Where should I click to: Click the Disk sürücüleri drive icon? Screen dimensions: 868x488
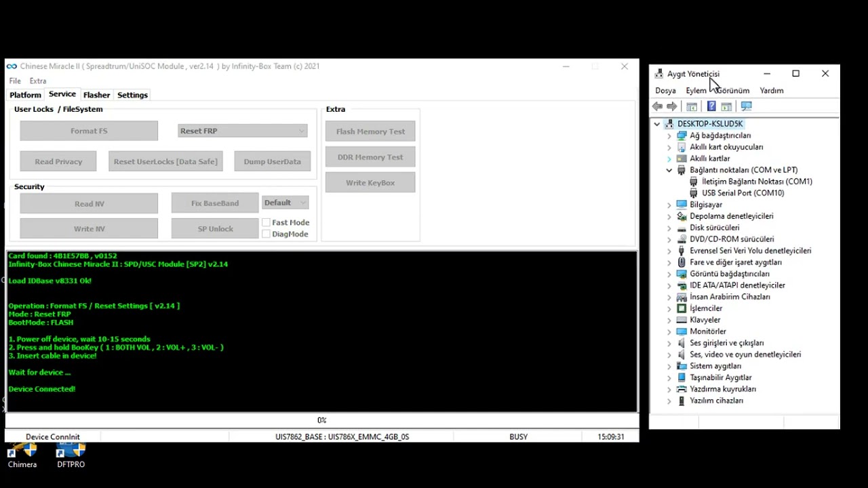[x=682, y=228]
